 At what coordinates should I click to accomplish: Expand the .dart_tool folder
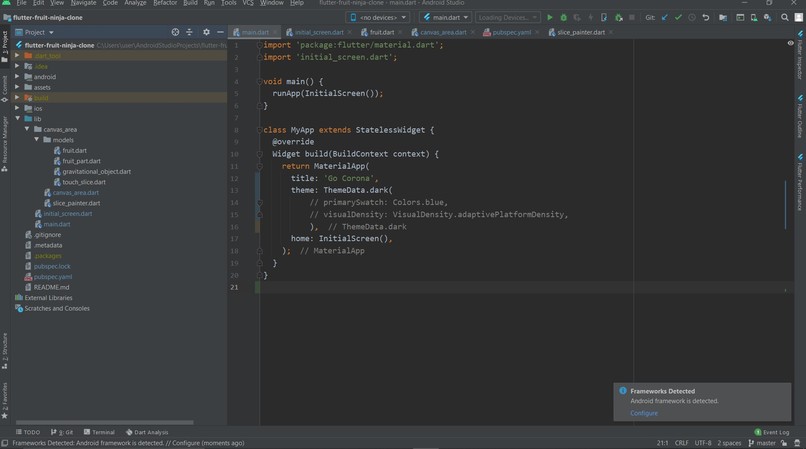click(17, 56)
